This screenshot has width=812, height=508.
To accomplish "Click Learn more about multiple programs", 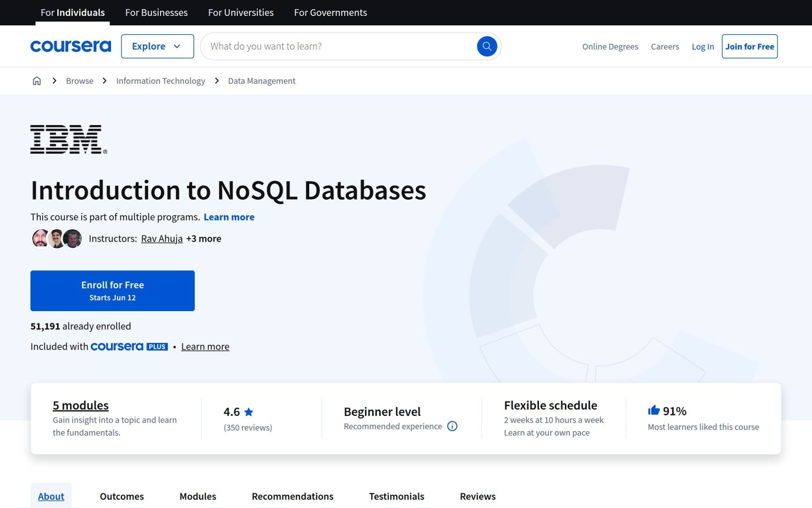I will [x=229, y=217].
